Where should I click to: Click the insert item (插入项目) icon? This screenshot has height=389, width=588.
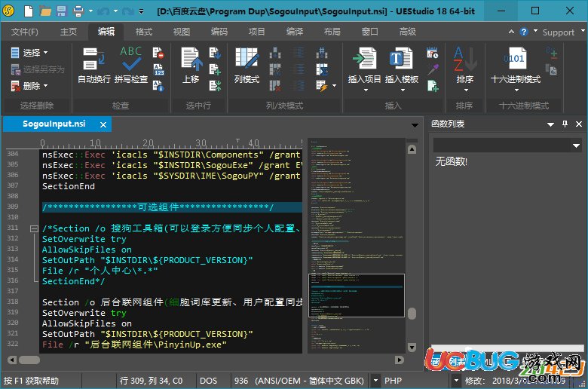(x=365, y=58)
